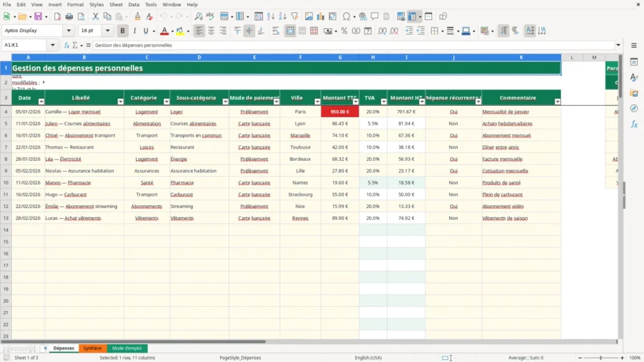Open Date column filter dropdown

[41, 101]
